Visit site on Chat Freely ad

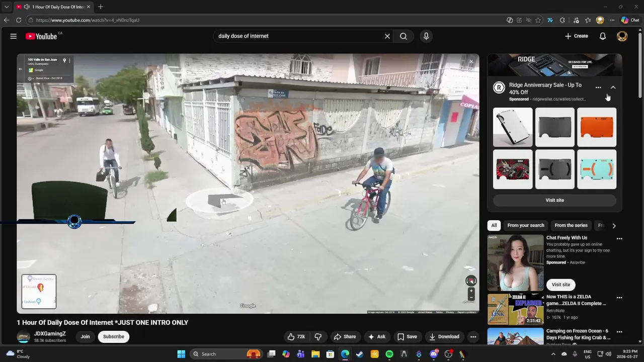tap(561, 285)
